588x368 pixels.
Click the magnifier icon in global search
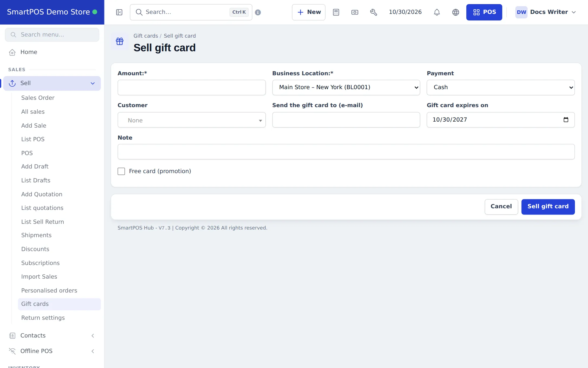coord(139,12)
